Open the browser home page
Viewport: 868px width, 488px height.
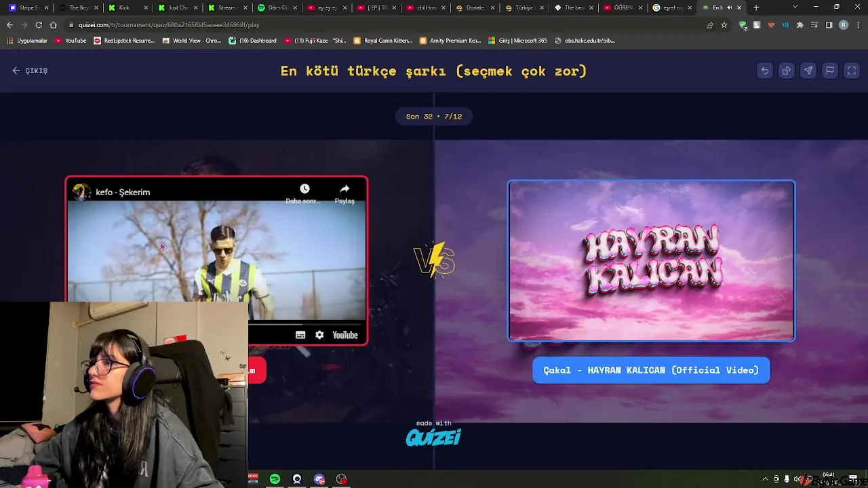click(x=53, y=25)
